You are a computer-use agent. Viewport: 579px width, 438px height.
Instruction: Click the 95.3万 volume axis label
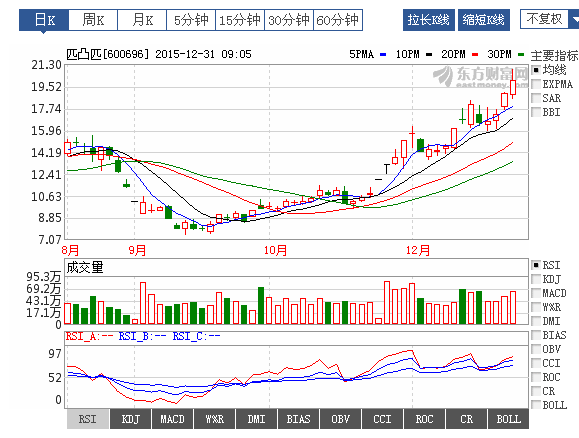[43, 277]
